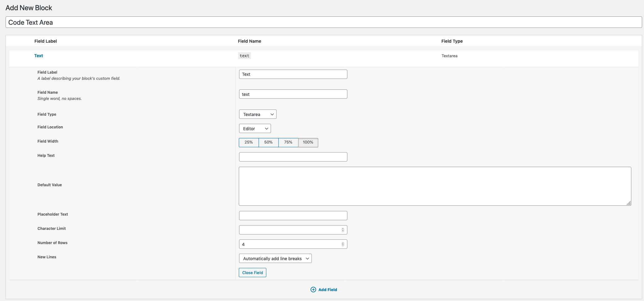
Task: Click inside the Help Text input
Action: click(293, 157)
